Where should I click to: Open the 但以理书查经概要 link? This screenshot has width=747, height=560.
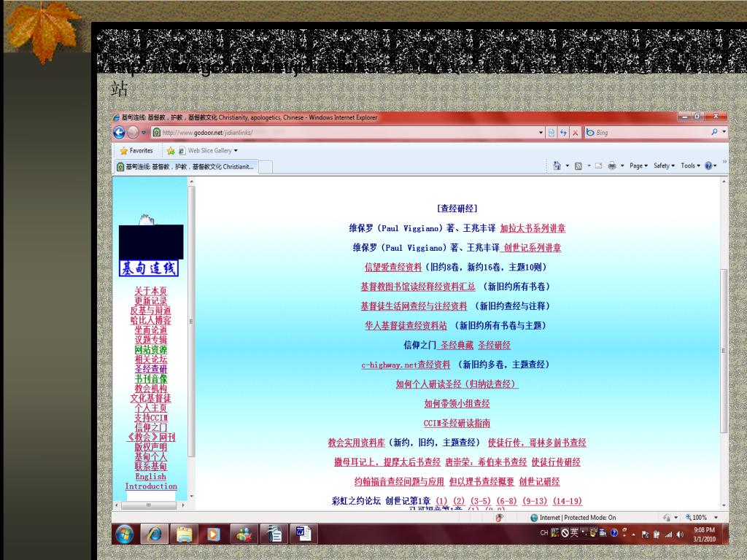pyautogui.click(x=481, y=481)
